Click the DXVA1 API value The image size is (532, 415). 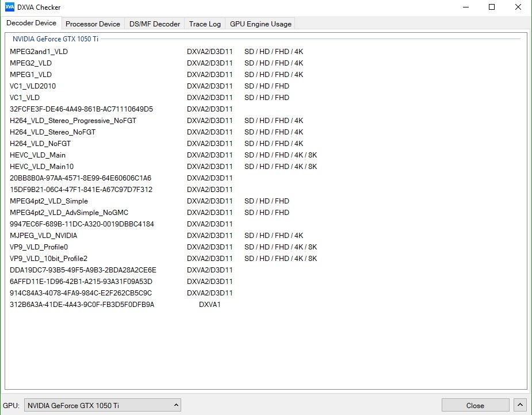[210, 305]
